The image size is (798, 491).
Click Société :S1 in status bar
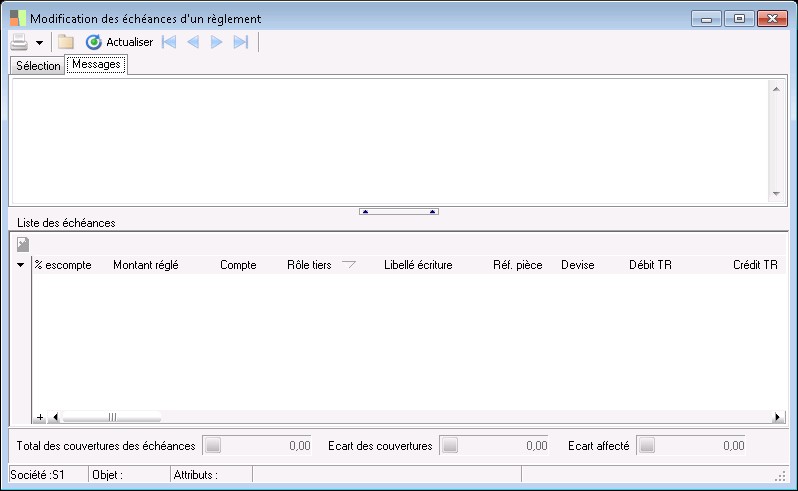point(38,475)
